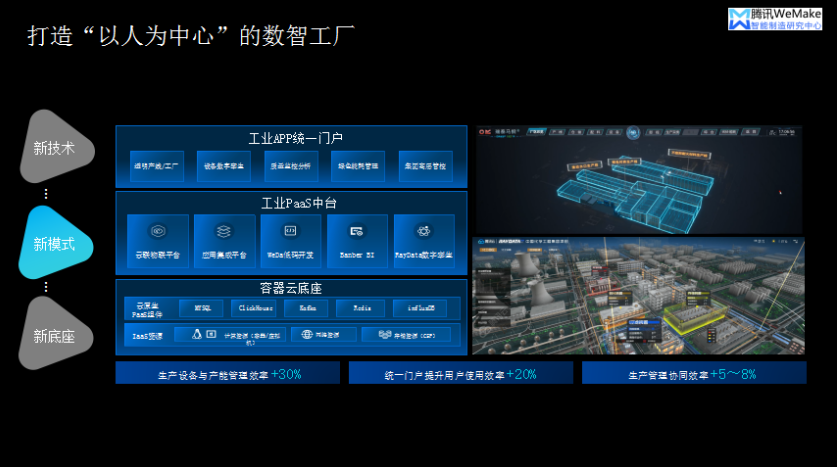Image resolution: width=837 pixels, height=467 pixels.
Task: Click the 工业APP统一门户 heading
Action: click(296, 138)
